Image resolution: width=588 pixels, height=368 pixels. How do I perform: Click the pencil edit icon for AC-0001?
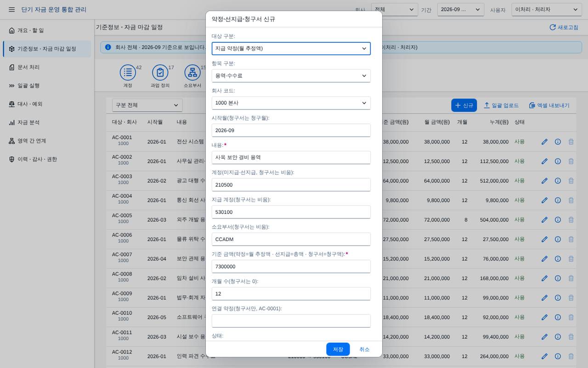pyautogui.click(x=544, y=142)
